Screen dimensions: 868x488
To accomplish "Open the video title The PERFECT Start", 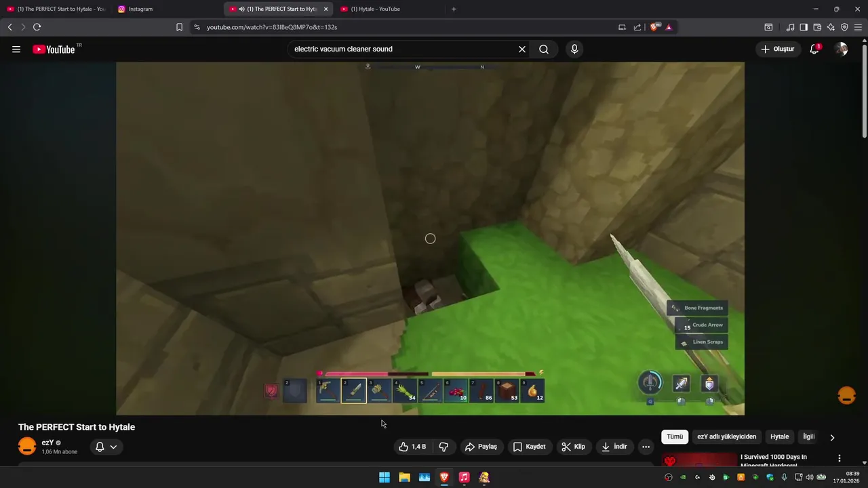I will 77,427.
